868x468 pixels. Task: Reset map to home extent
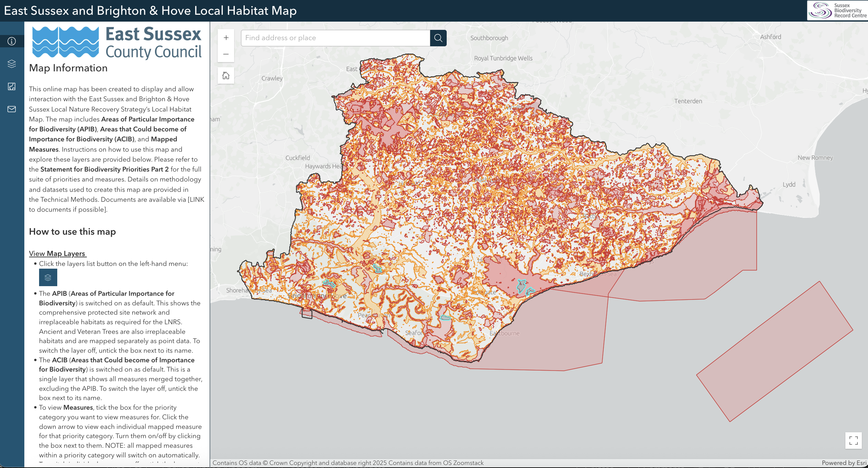pos(226,75)
